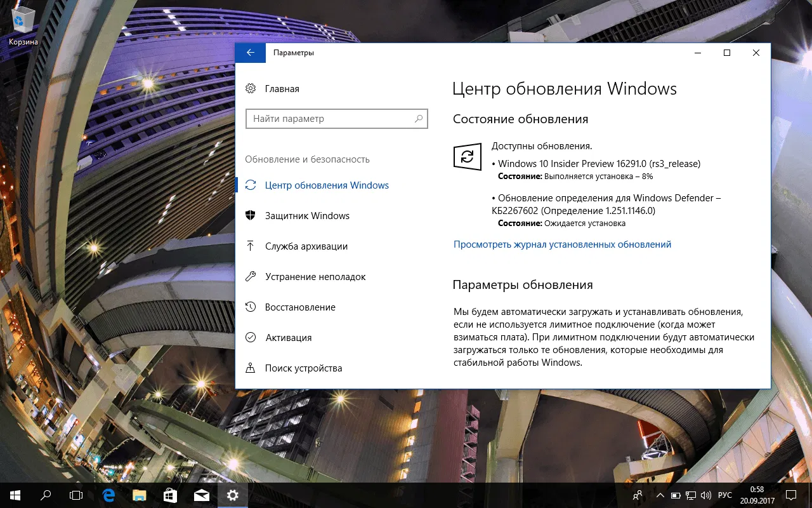This screenshot has width=812, height=508.
Task: Open Поиск устройства settings
Action: (303, 368)
